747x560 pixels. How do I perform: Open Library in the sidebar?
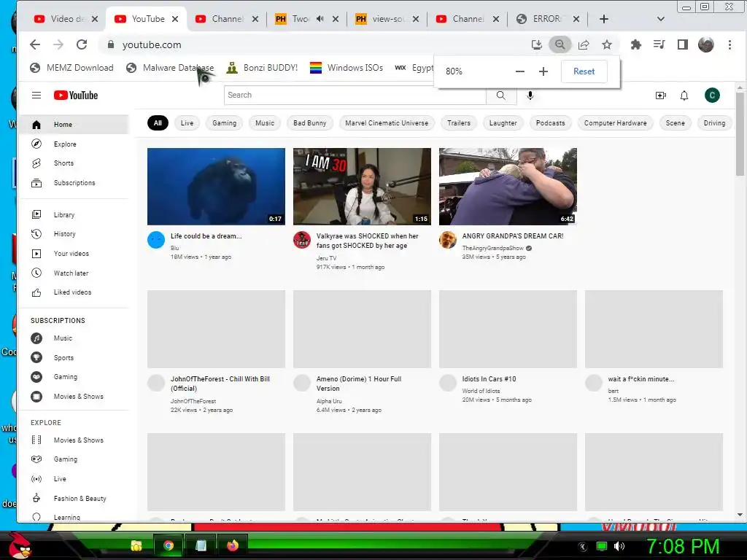[74, 215]
